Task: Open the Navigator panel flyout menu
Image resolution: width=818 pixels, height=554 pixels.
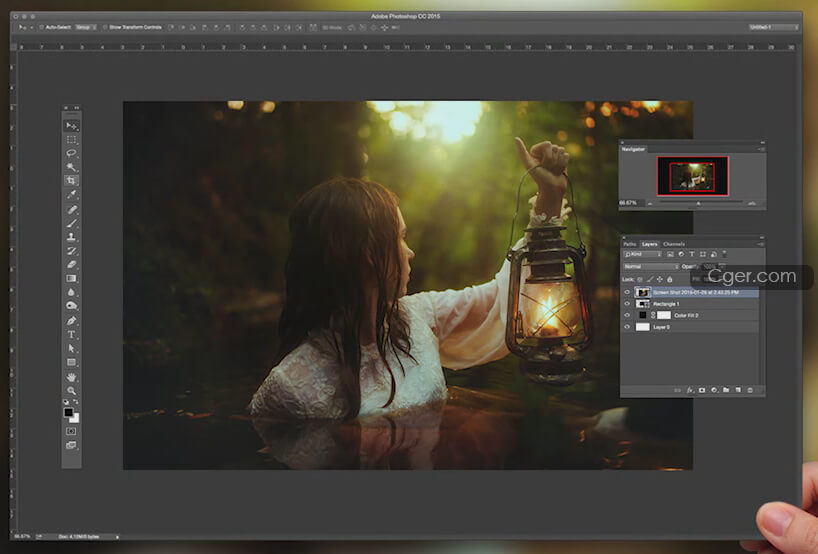Action: (x=761, y=149)
